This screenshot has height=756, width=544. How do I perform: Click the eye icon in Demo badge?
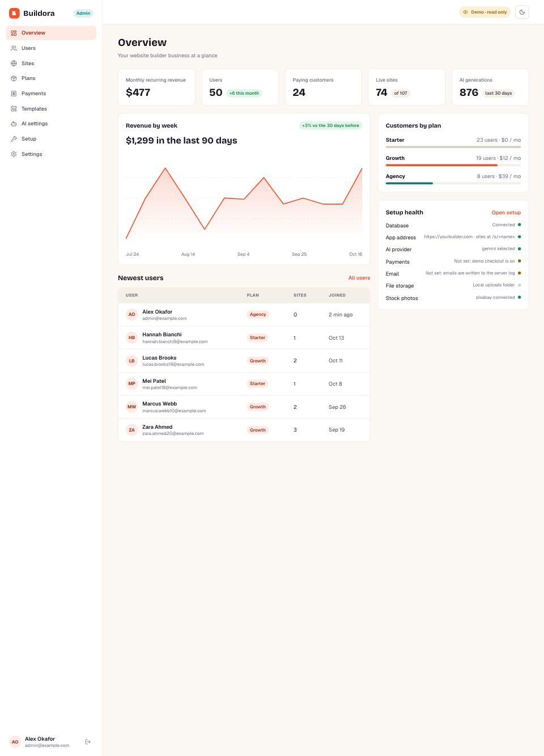(x=465, y=12)
